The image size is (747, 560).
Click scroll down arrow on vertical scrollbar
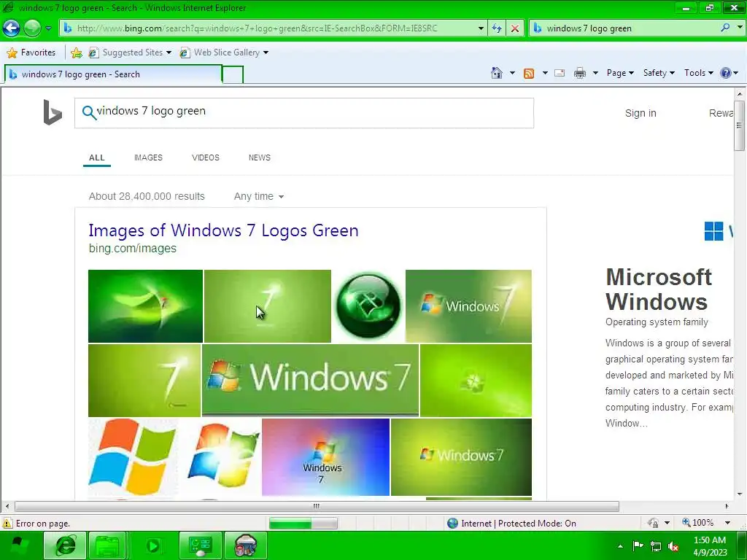click(739, 494)
